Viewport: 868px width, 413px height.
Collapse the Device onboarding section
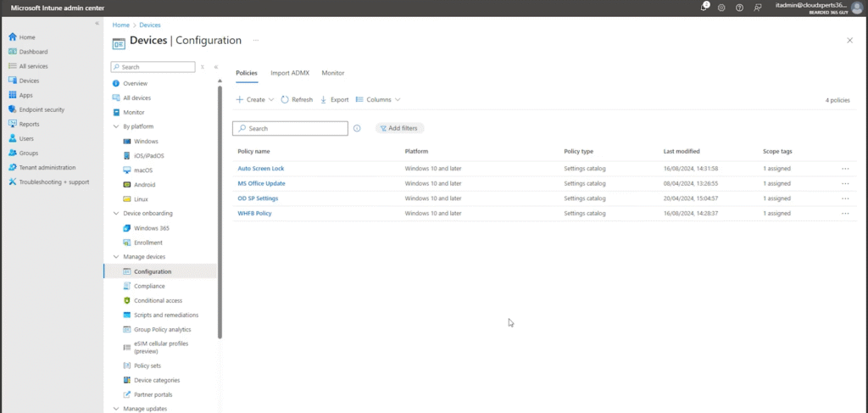pos(116,213)
